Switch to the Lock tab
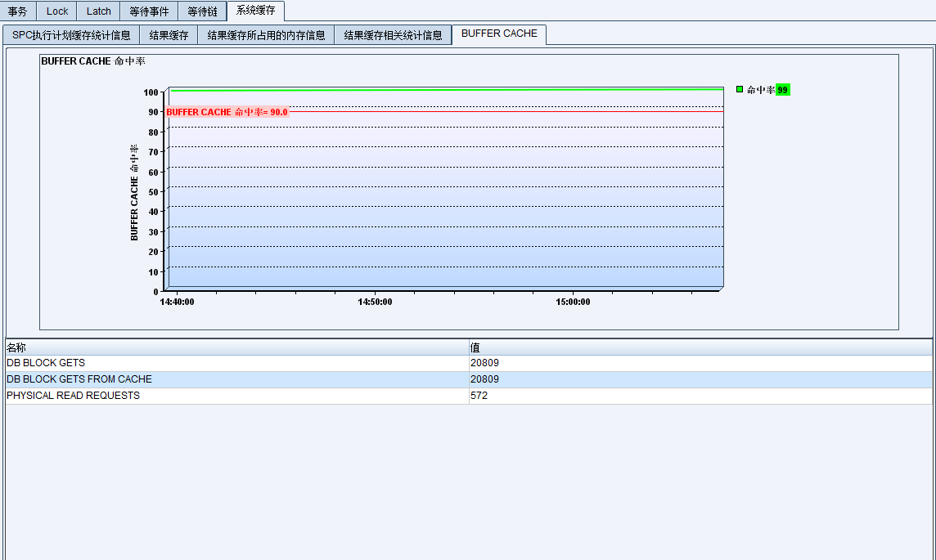The width and height of the screenshot is (936, 560). coord(57,11)
